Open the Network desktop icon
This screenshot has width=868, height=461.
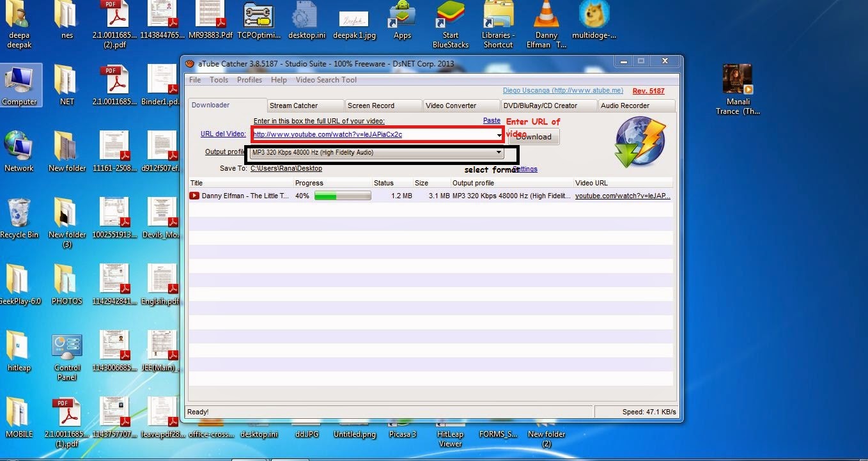(19, 152)
